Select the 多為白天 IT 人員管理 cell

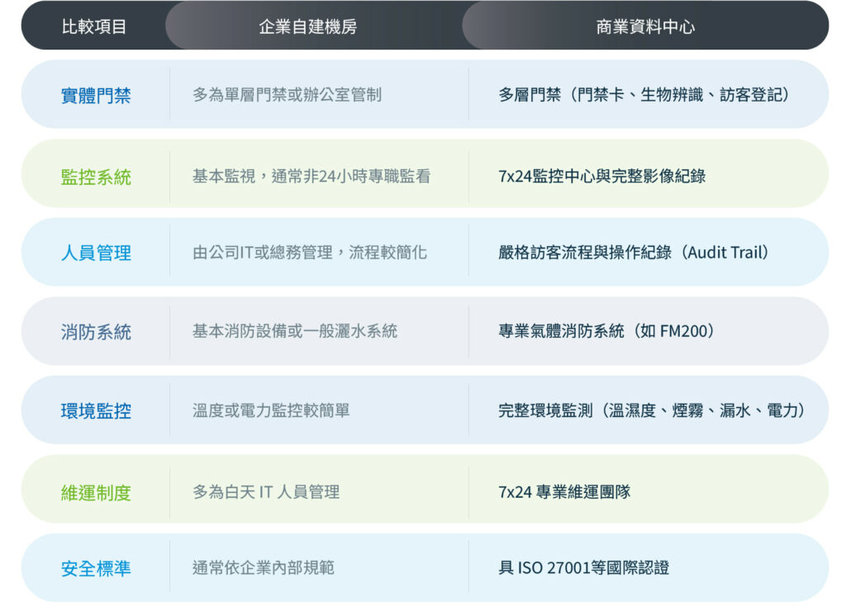pyautogui.click(x=266, y=492)
